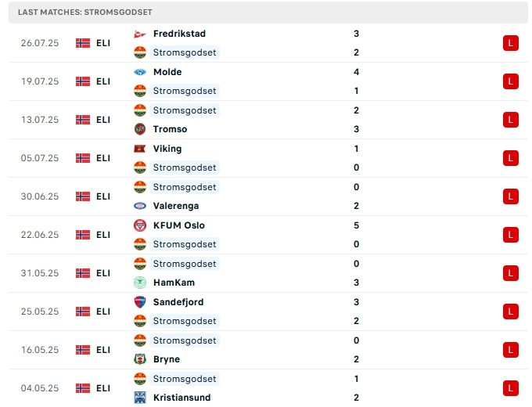
Task: Click the red L badge for the 19.07.25 match
Action: (x=511, y=81)
